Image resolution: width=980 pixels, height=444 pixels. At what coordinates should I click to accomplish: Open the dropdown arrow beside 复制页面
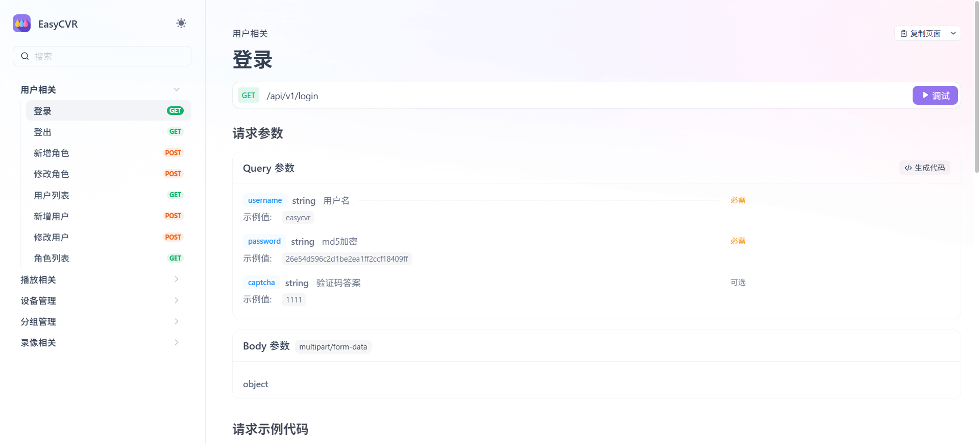[x=953, y=33]
